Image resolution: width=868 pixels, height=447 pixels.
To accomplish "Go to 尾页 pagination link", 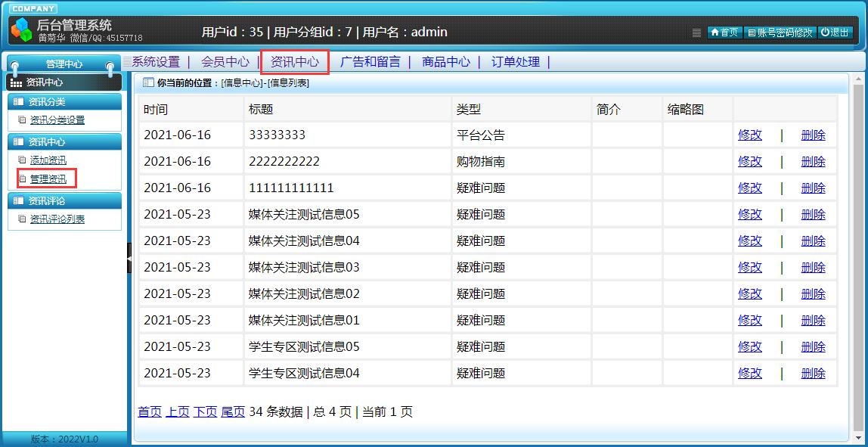I will point(233,411).
